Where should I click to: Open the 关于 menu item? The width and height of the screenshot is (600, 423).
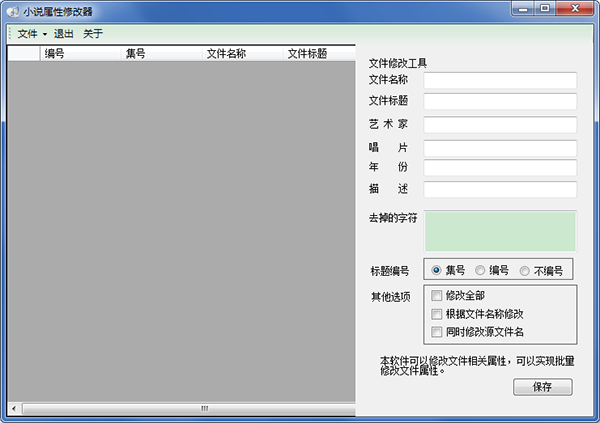pyautogui.click(x=93, y=34)
